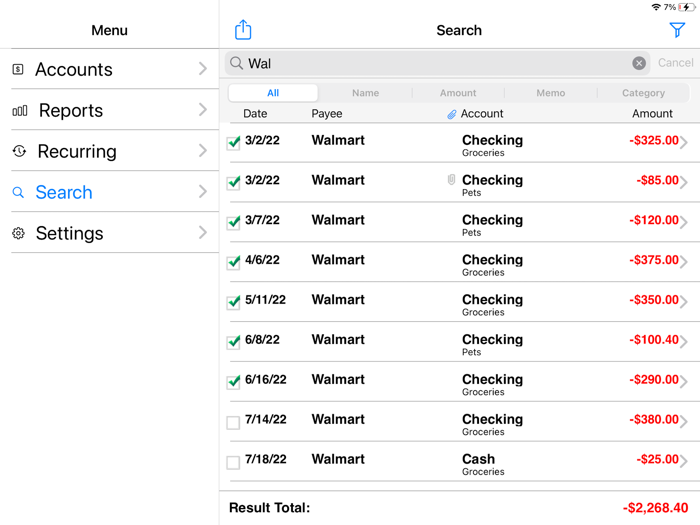
Task: Click into the search field containing Wal
Action: 438,63
